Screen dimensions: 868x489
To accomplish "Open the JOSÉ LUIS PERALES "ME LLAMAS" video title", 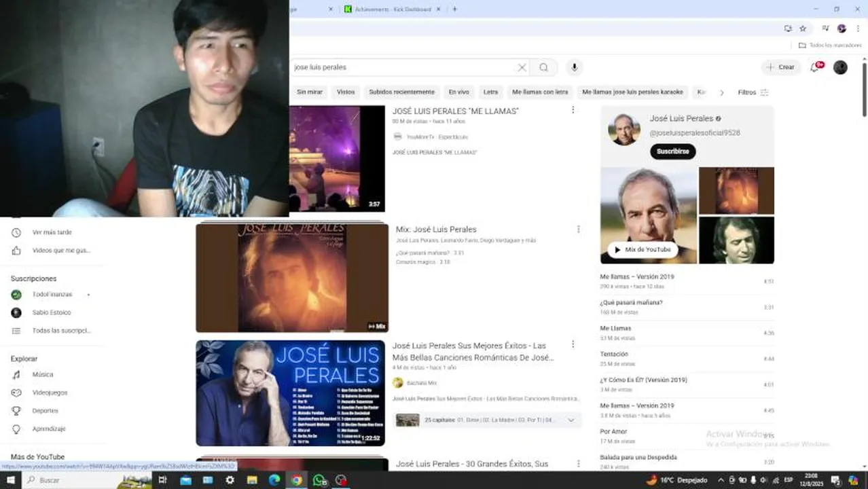I will 455,111.
